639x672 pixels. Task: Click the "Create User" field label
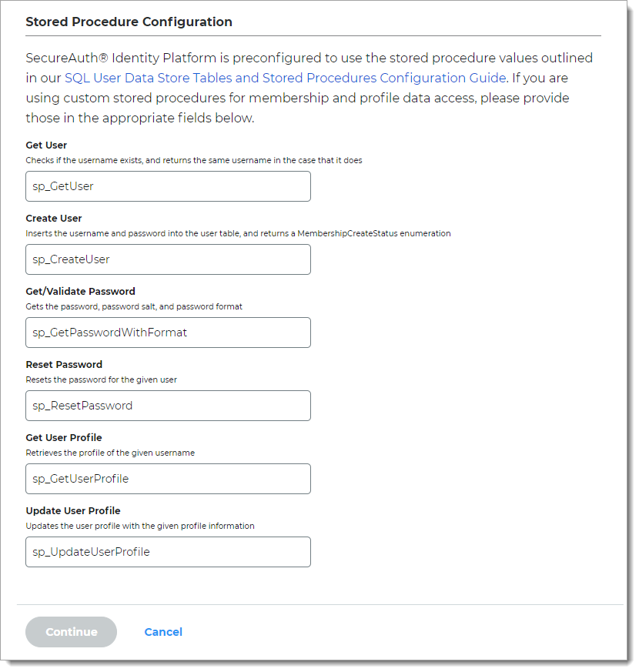click(x=54, y=219)
